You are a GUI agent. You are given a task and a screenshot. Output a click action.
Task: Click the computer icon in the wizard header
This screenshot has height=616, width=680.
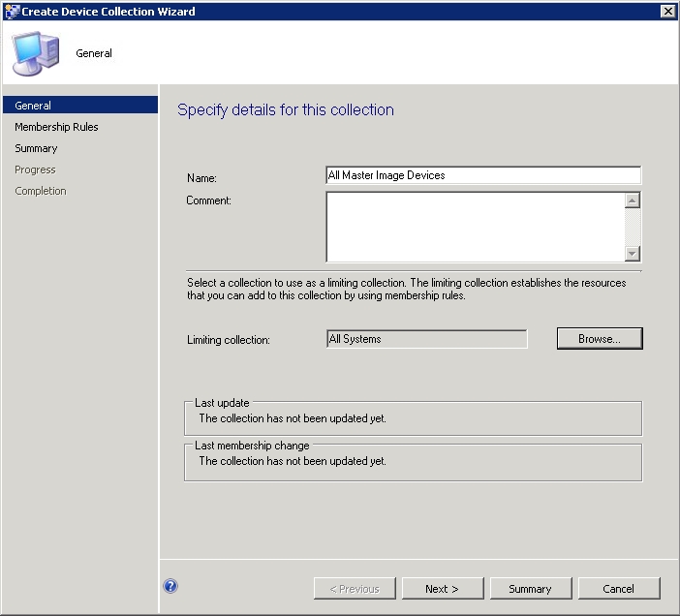[x=36, y=53]
